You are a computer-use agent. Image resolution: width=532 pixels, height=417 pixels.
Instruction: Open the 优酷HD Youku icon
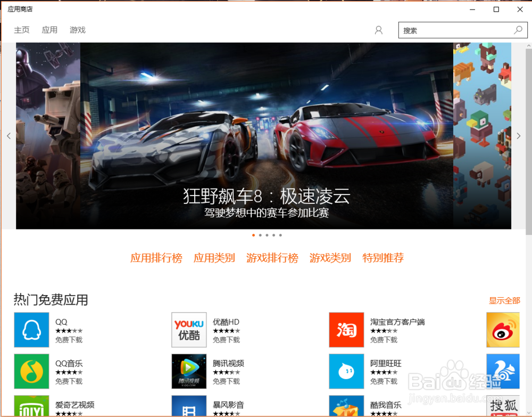click(x=189, y=330)
